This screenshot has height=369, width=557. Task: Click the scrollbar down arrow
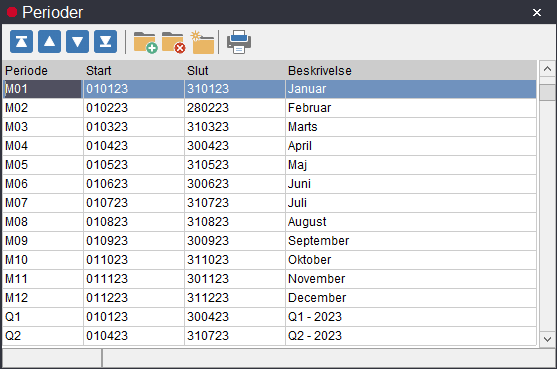[x=547, y=339]
